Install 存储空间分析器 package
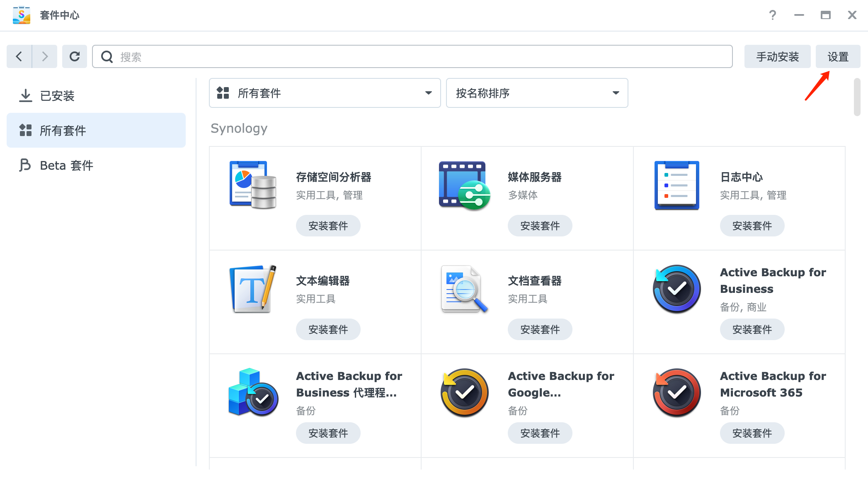 pos(328,226)
